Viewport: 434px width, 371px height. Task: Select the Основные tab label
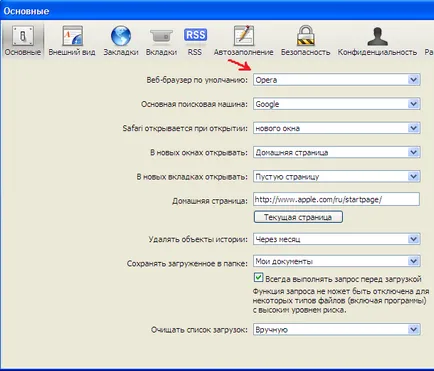tap(23, 52)
